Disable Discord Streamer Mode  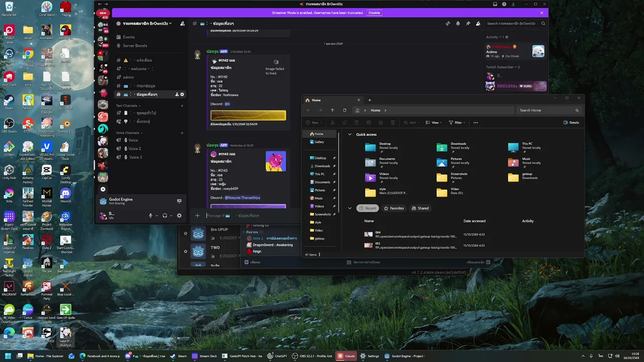374,13
